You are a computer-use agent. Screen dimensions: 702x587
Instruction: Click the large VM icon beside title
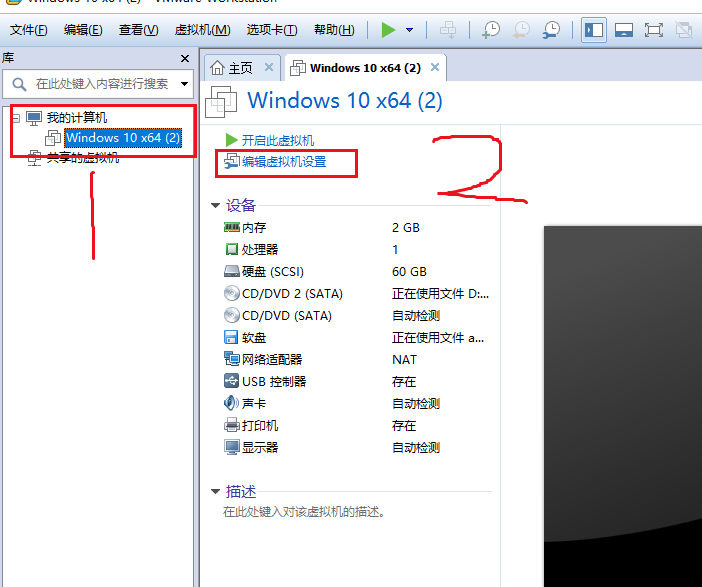pyautogui.click(x=221, y=102)
